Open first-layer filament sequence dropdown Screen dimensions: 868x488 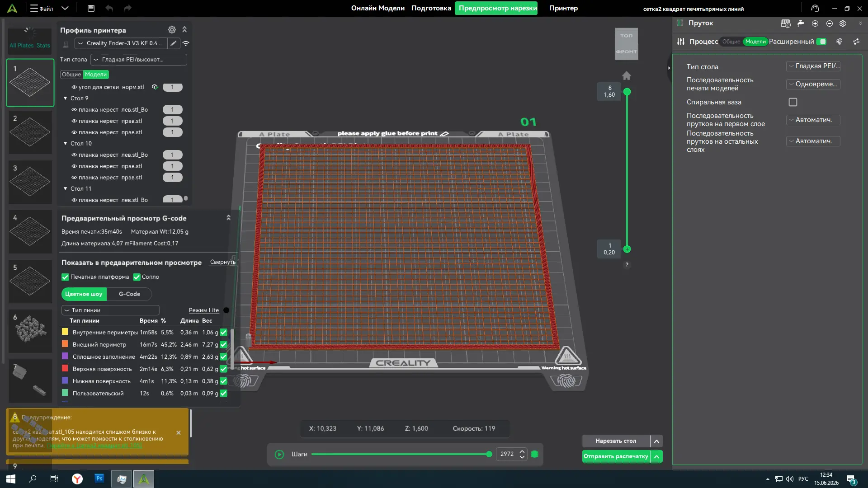point(813,120)
